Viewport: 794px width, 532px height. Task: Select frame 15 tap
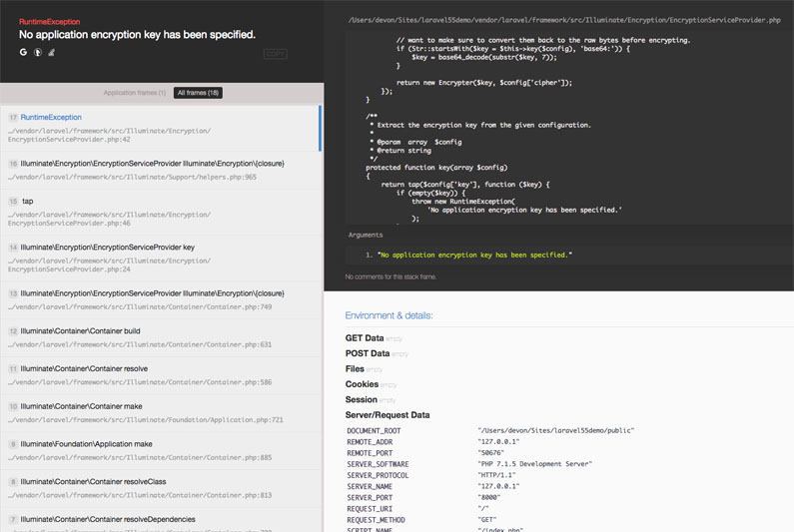point(162,212)
